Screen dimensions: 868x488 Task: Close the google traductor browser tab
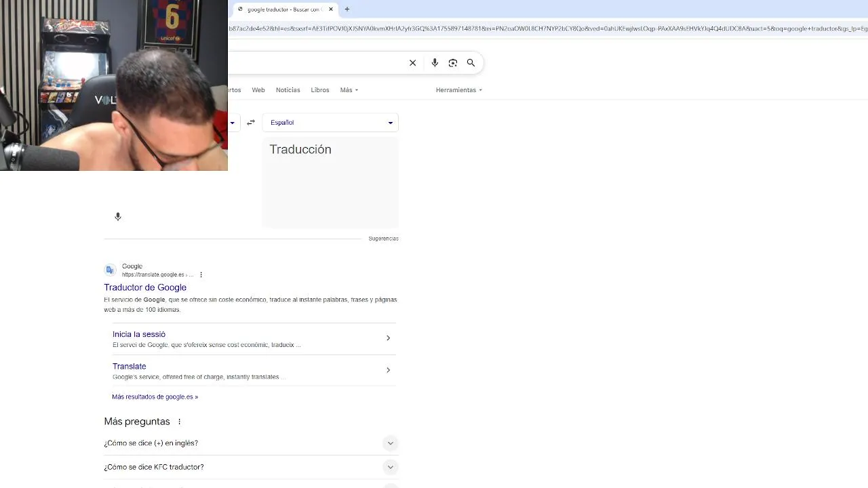click(x=331, y=9)
